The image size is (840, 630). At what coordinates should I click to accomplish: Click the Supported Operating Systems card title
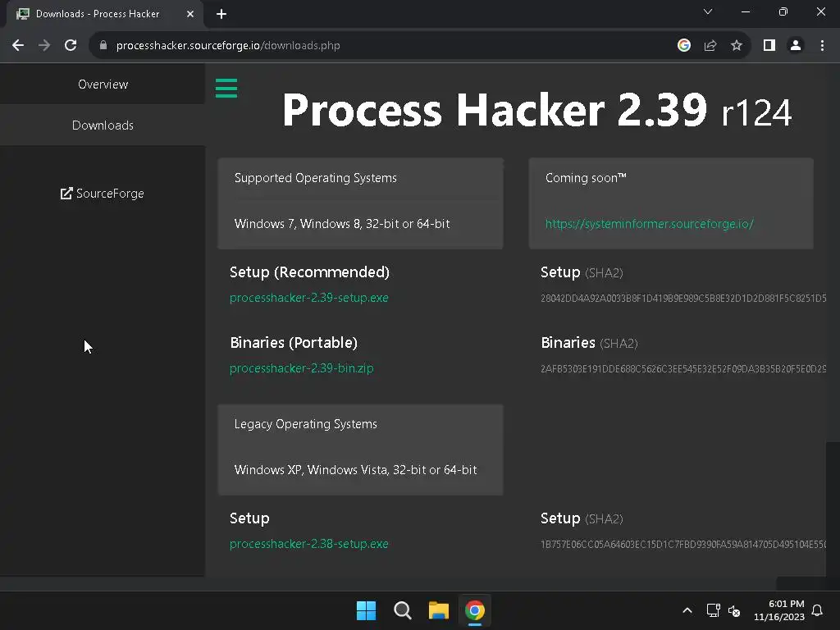point(316,178)
